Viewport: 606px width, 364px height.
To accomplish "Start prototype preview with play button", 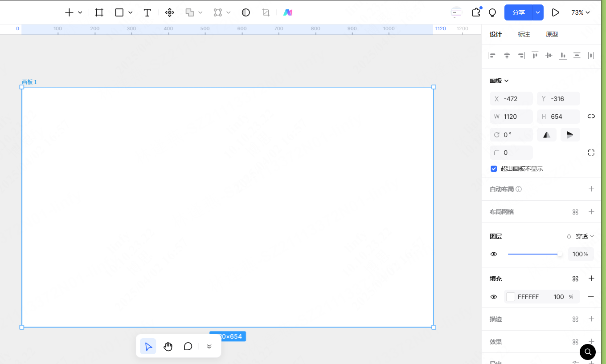I will point(555,12).
